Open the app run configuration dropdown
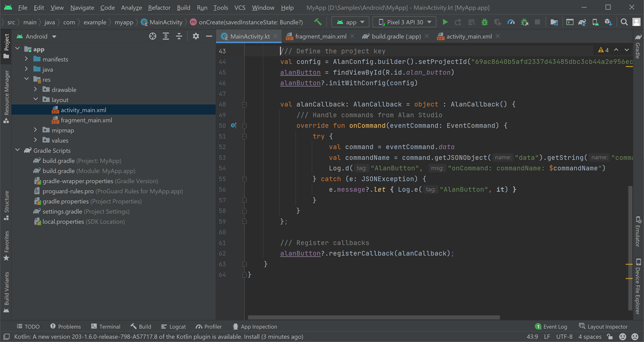The image size is (644, 342). click(349, 23)
